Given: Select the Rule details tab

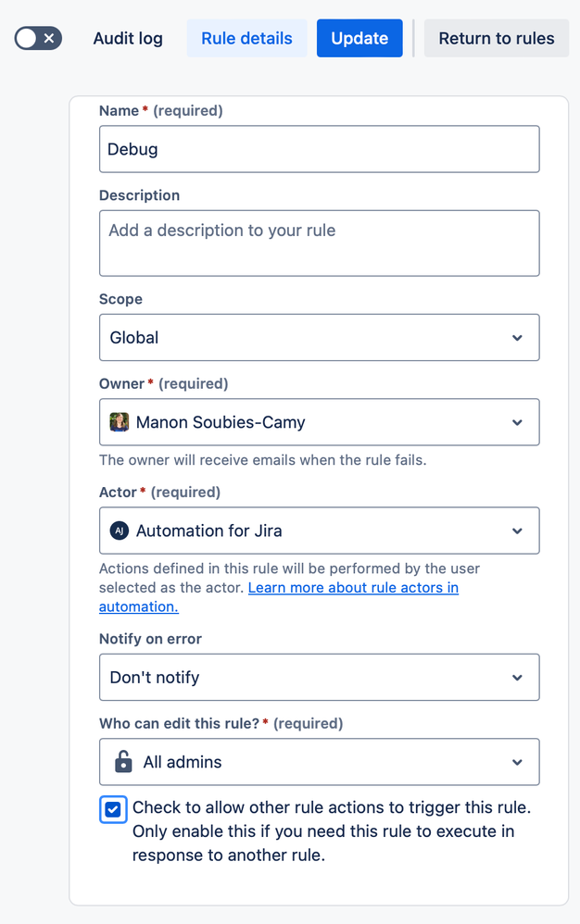Looking at the screenshot, I should click(246, 38).
